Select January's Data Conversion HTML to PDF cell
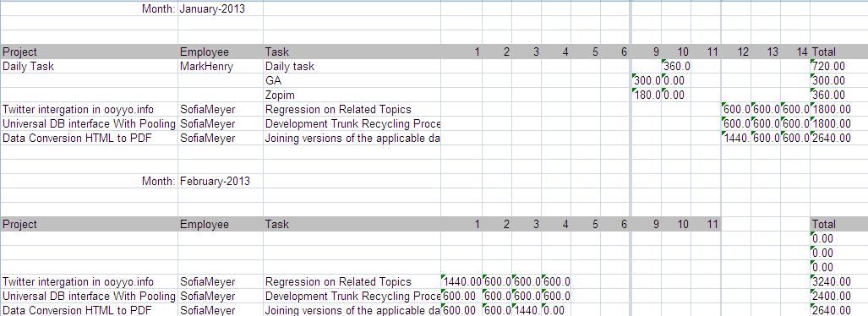 89,139
